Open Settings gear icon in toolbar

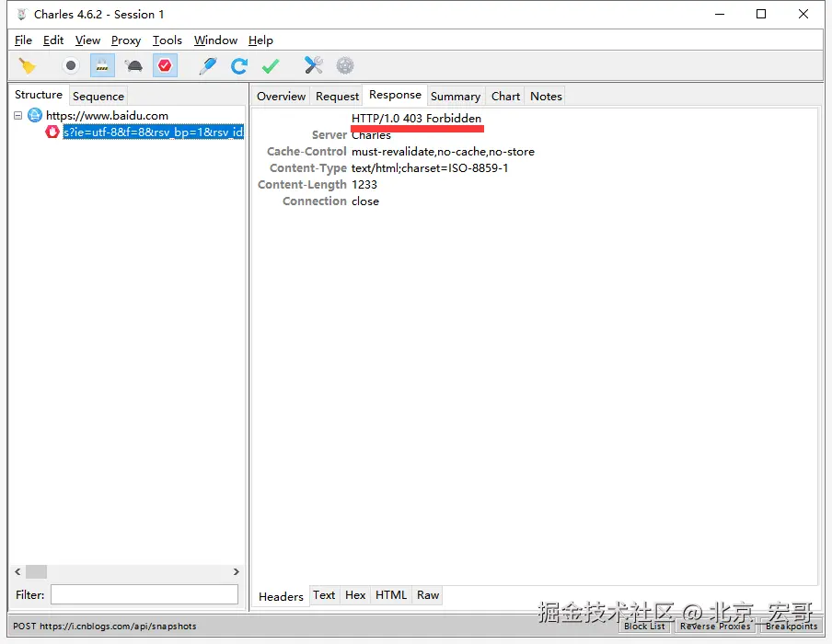point(345,65)
